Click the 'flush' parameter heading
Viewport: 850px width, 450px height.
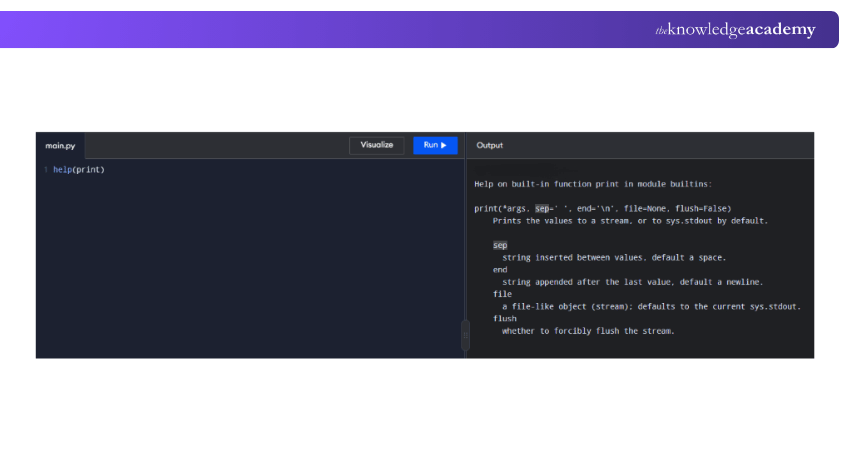tap(505, 319)
